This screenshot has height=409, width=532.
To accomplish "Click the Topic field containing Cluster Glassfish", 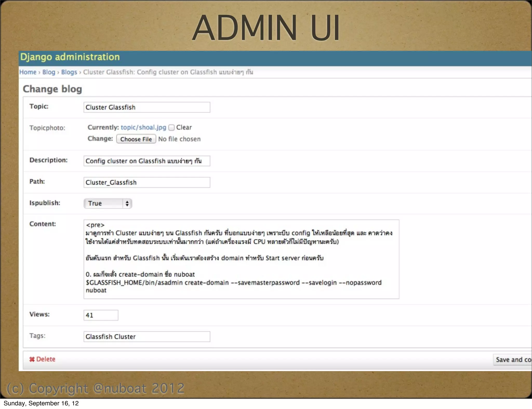I will pyautogui.click(x=147, y=107).
